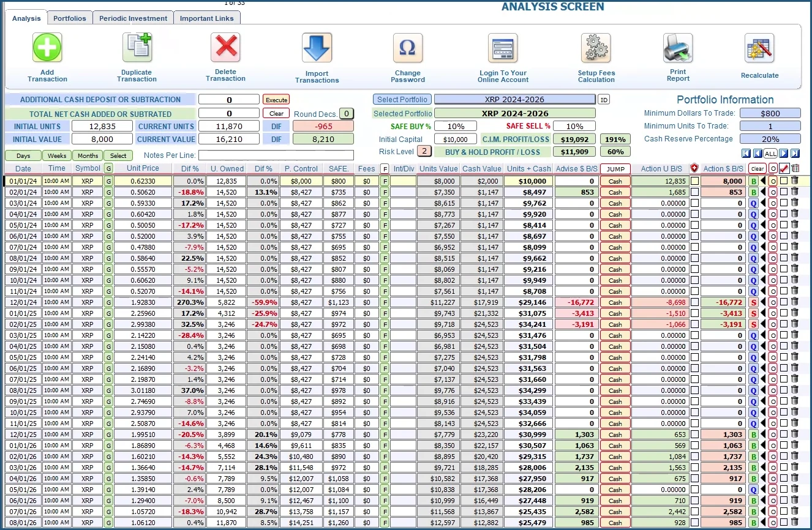Tick checkbox beside trash in 02/01/25 row
This screenshot has height=530, width=812.
(x=784, y=324)
